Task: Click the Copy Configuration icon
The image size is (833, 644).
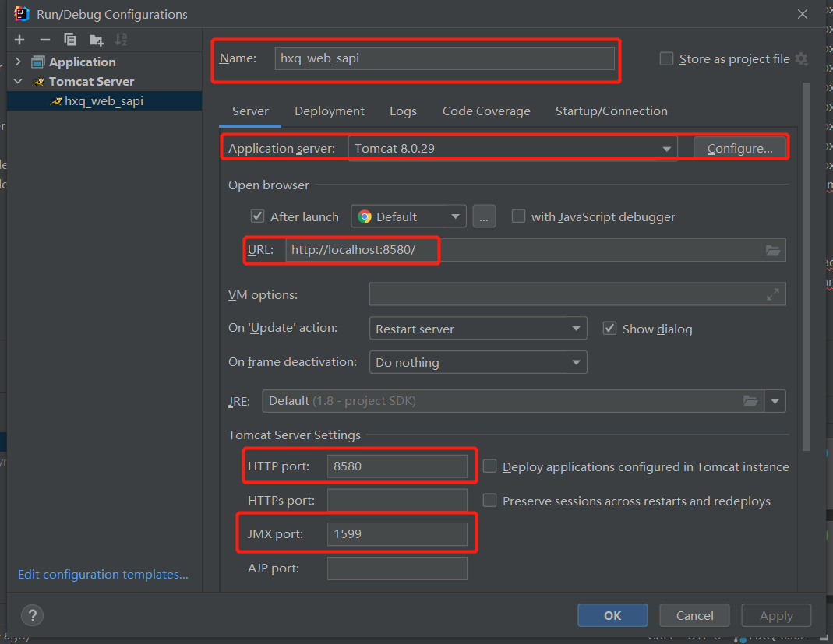Action: [x=70, y=40]
